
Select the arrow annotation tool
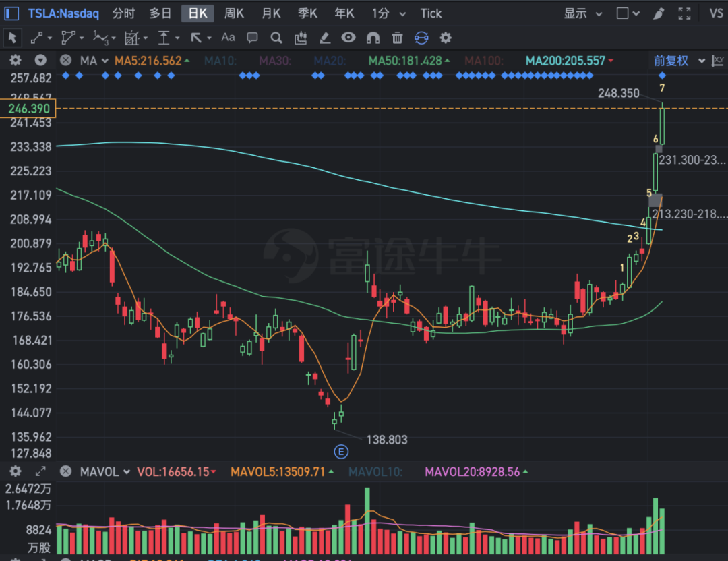point(196,38)
